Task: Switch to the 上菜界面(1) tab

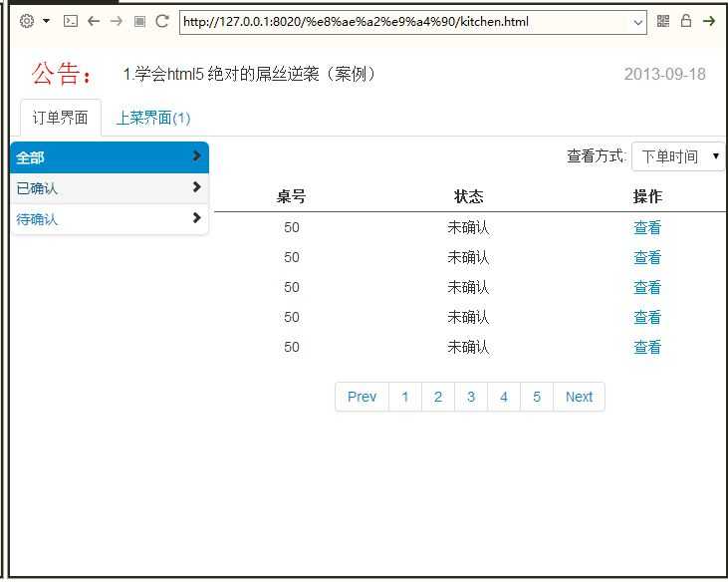Action: [153, 118]
